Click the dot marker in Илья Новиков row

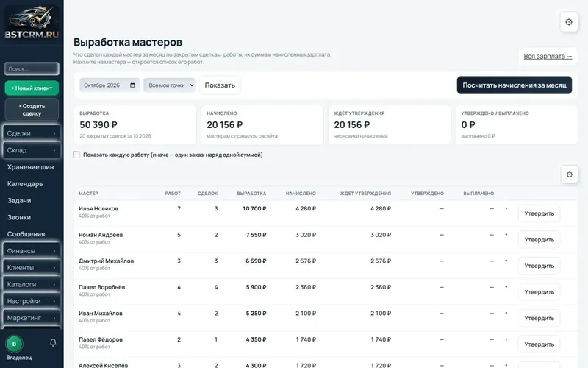coord(506,208)
